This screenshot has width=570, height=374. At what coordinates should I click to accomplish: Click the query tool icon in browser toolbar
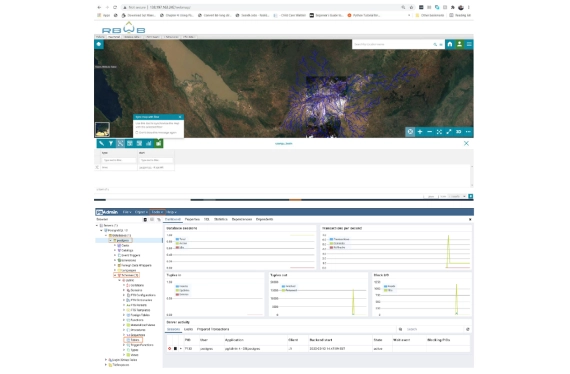click(145, 220)
